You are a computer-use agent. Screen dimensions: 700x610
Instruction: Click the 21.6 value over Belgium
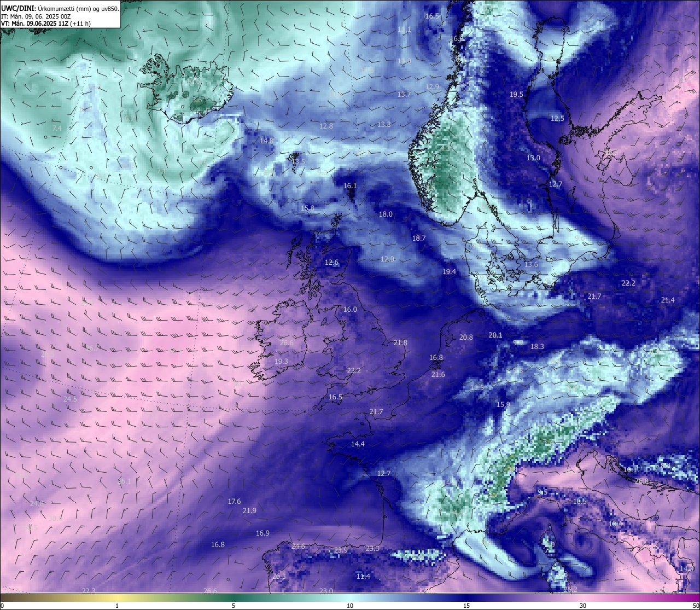click(x=438, y=375)
